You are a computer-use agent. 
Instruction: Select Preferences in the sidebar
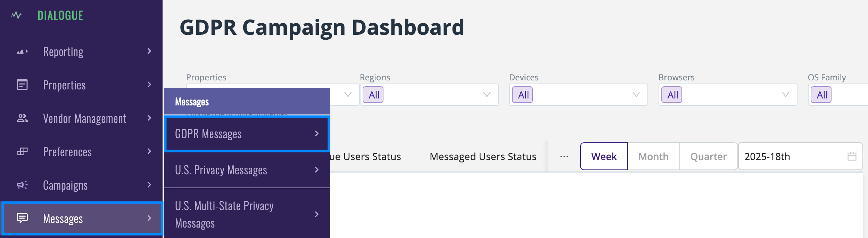(x=81, y=152)
